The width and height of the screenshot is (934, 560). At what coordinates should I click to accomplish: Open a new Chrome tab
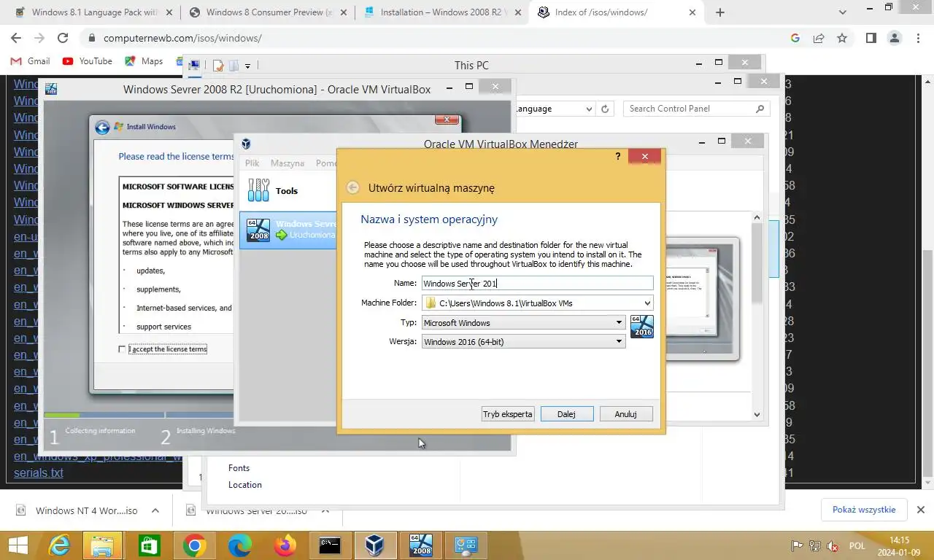point(720,12)
